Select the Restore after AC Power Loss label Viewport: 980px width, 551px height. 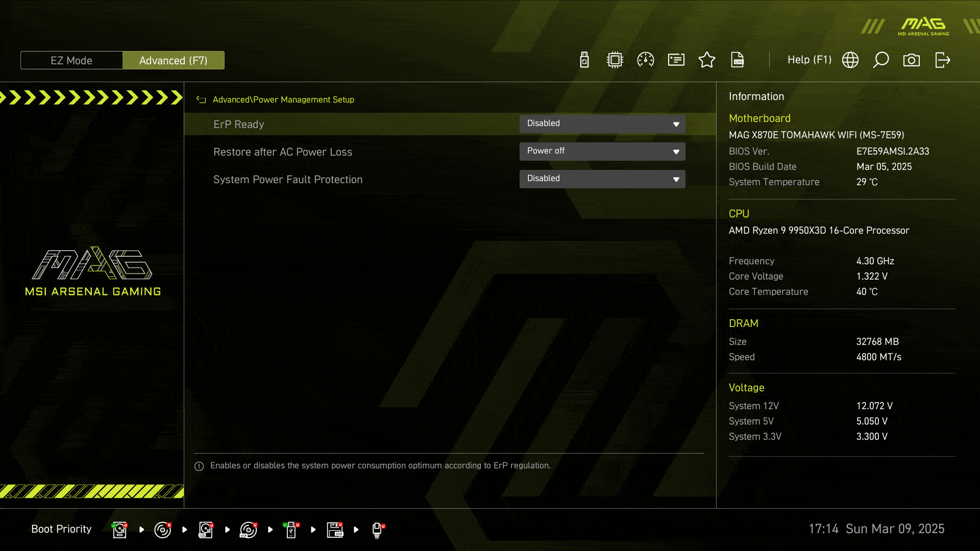[x=283, y=152]
